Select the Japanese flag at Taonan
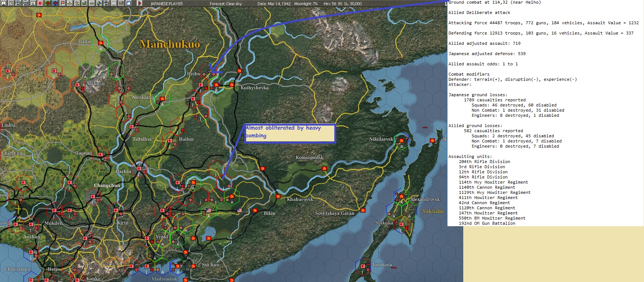This screenshot has width=644, height=282. pyautogui.click(x=101, y=155)
